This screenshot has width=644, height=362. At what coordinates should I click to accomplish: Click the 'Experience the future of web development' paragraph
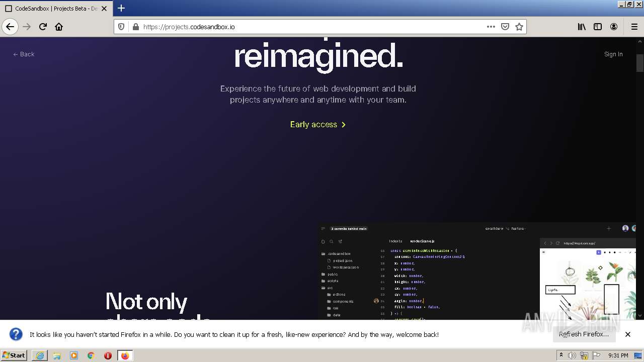pyautogui.click(x=318, y=94)
